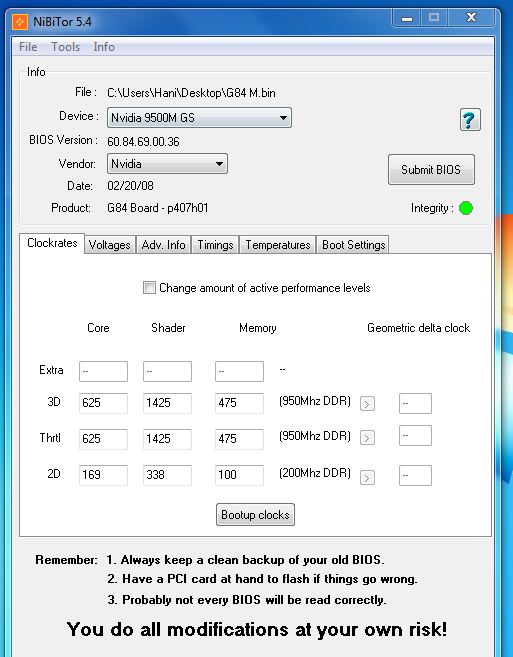
Task: Open the Temperatures tab
Action: tap(277, 245)
